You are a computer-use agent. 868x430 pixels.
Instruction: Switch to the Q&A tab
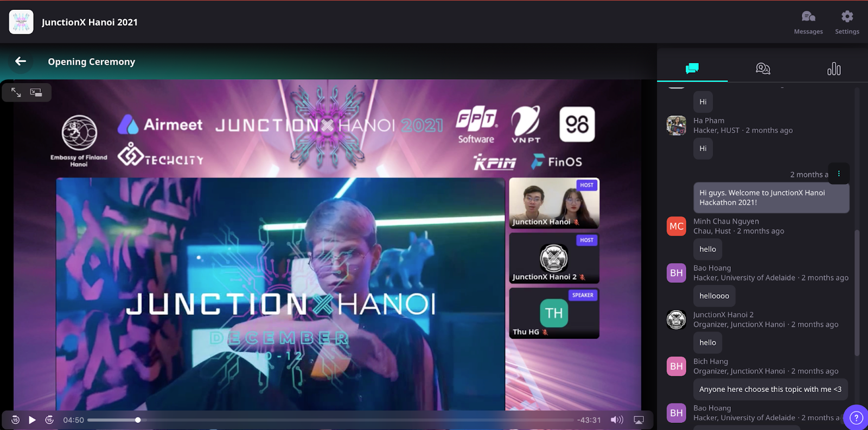(x=763, y=68)
